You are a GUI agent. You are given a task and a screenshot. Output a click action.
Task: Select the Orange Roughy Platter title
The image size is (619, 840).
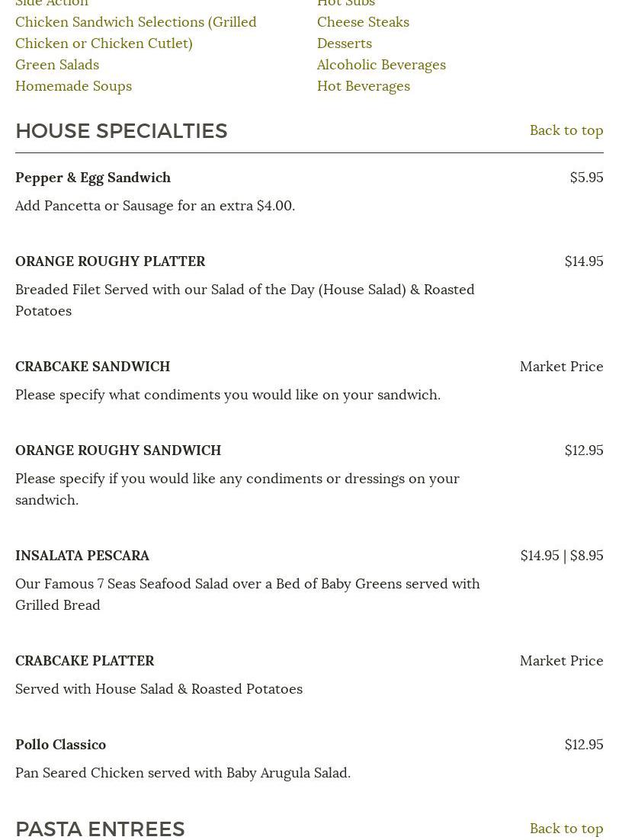click(111, 261)
